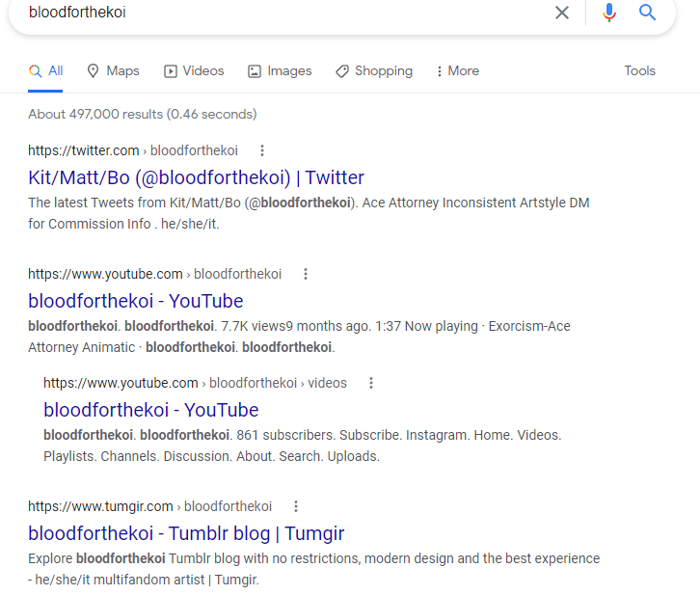Click the snippet mentioning 861 subscribers

(302, 446)
